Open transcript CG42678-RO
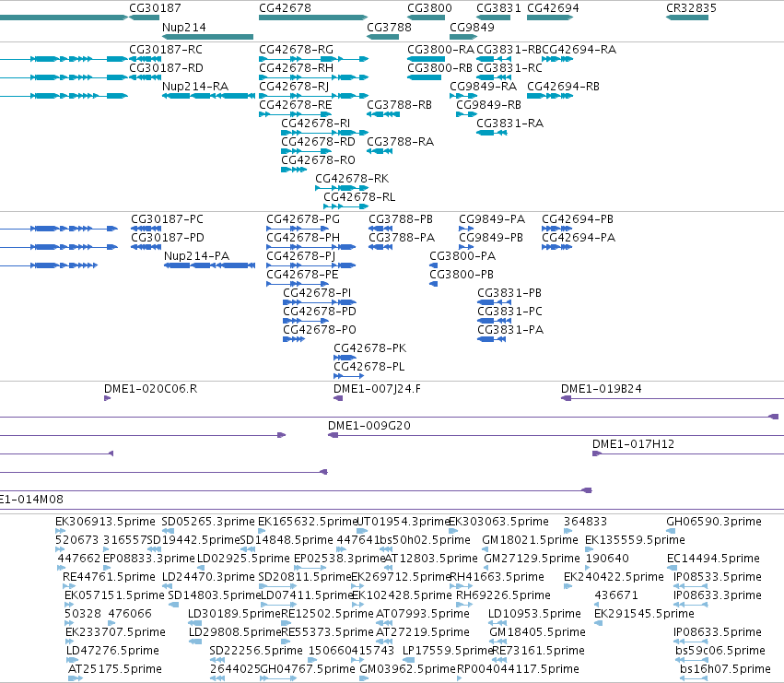Screen dimensions: 784x683 click(x=318, y=160)
